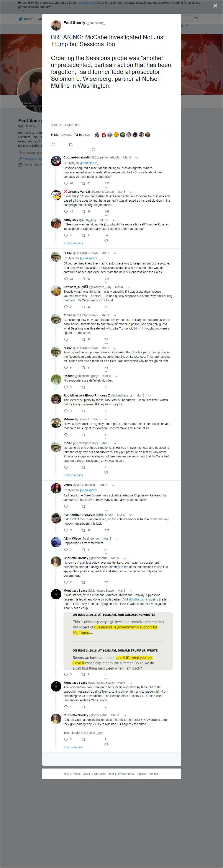Open the chevron menu on Copperdomebodhi's tweet

137,158
